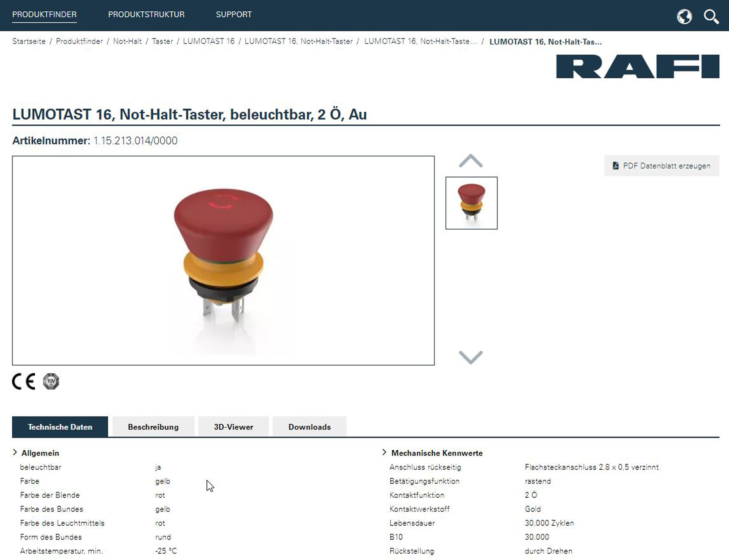Open the Produktfinder navigation item
Screen dimensions: 729x560
[44, 15]
